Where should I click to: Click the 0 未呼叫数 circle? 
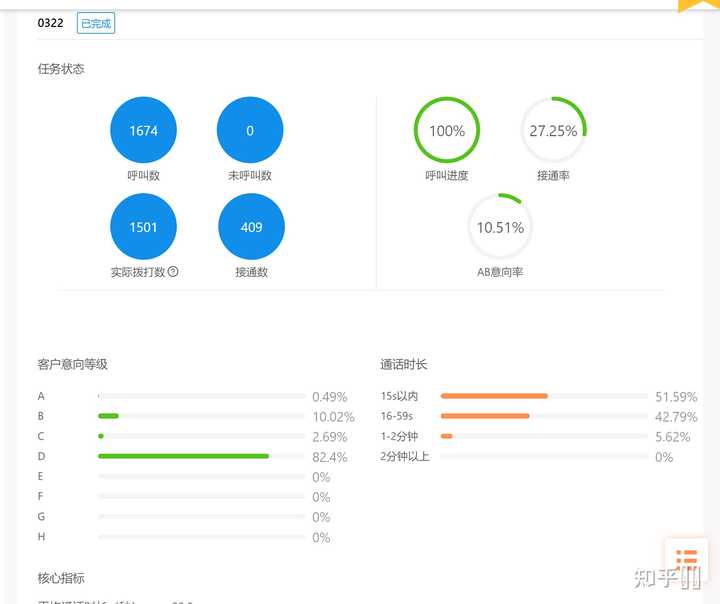coord(250,130)
